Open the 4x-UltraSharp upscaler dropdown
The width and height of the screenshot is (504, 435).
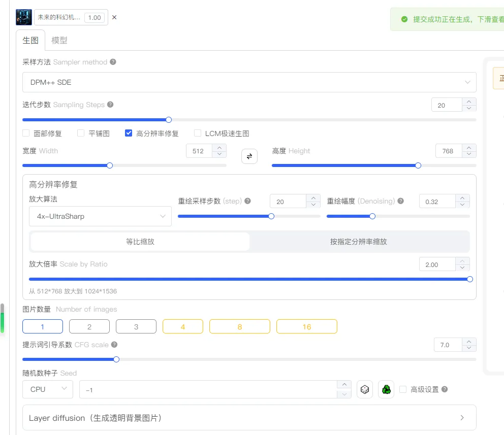click(100, 216)
